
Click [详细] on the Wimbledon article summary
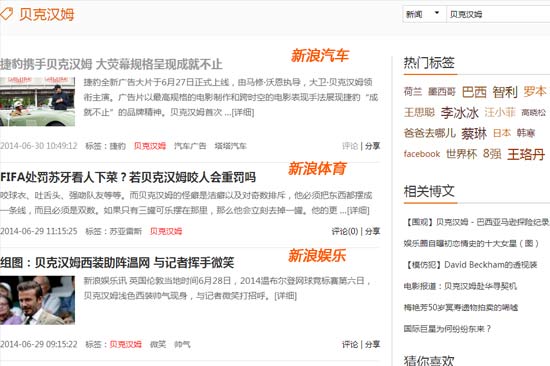(286, 296)
